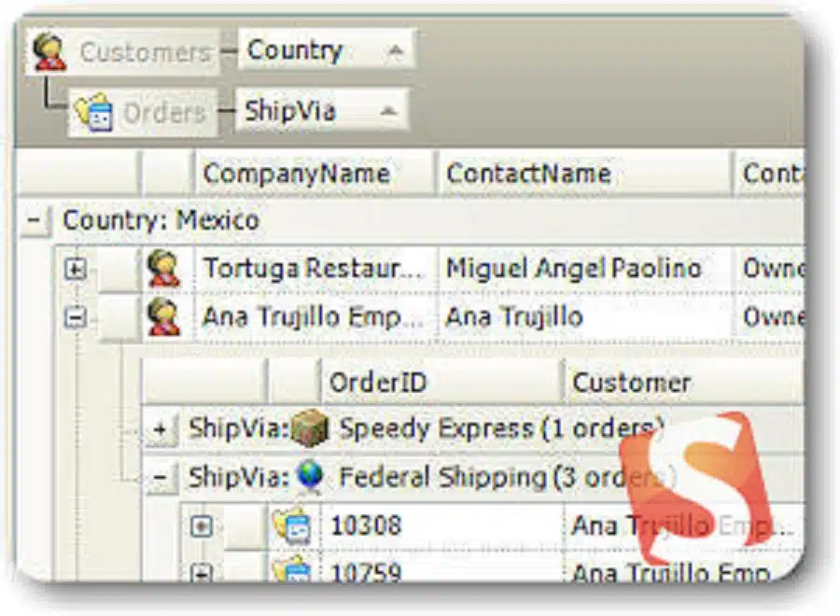Click the order icon for order 10308
Image resolution: width=840 pixels, height=616 pixels.
(x=292, y=525)
